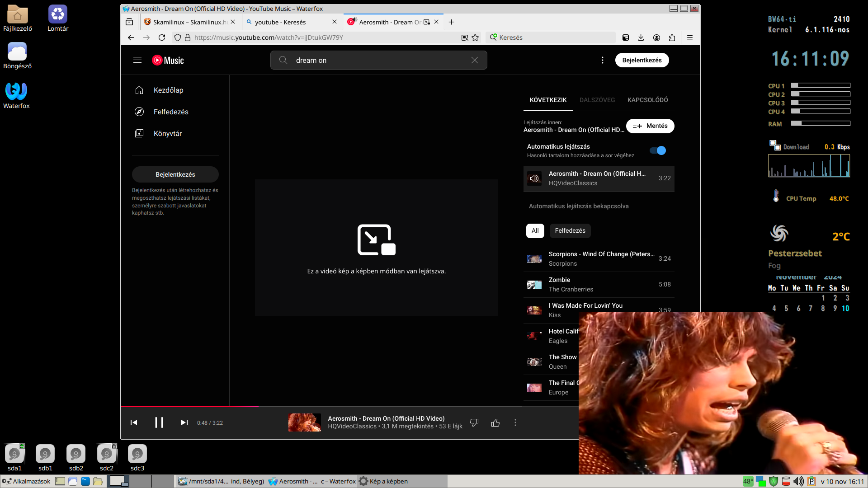Go back in browser history
Image resolution: width=868 pixels, height=488 pixels.
131,38
